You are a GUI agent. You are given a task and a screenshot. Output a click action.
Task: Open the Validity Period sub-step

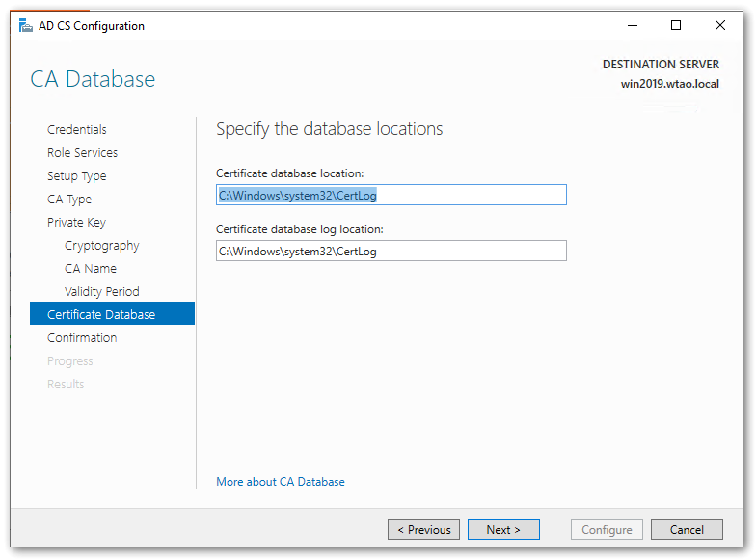pyautogui.click(x=101, y=291)
